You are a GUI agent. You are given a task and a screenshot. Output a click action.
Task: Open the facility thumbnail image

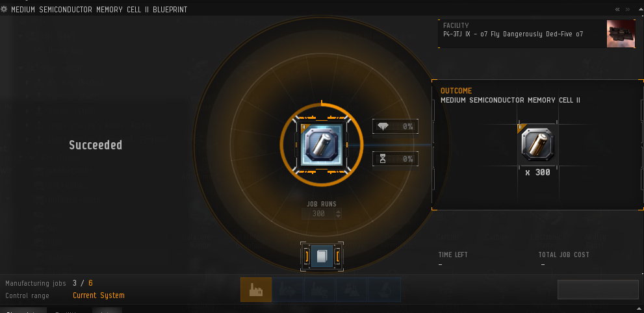pyautogui.click(x=621, y=34)
